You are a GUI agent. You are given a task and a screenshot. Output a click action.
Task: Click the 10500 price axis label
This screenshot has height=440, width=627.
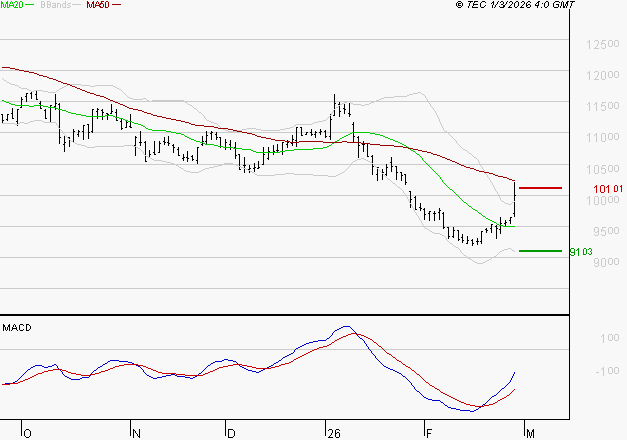point(603,169)
